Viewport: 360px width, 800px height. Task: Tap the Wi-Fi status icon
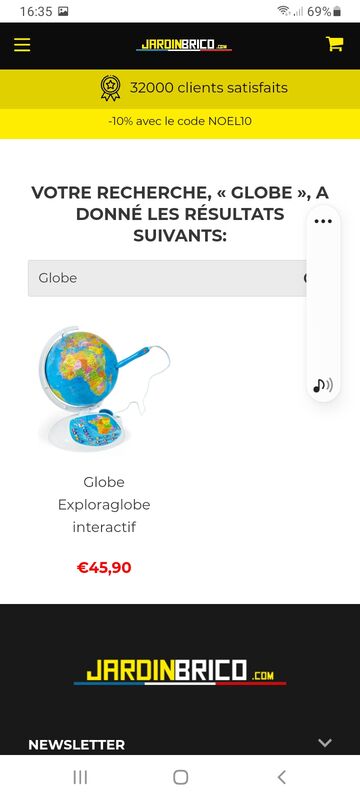[284, 11]
